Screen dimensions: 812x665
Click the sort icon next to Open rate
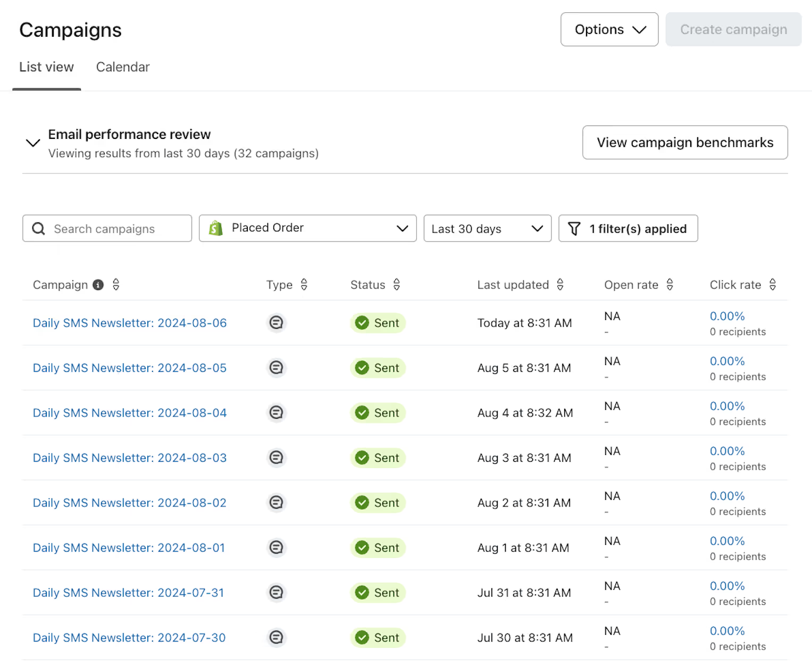pyautogui.click(x=670, y=285)
